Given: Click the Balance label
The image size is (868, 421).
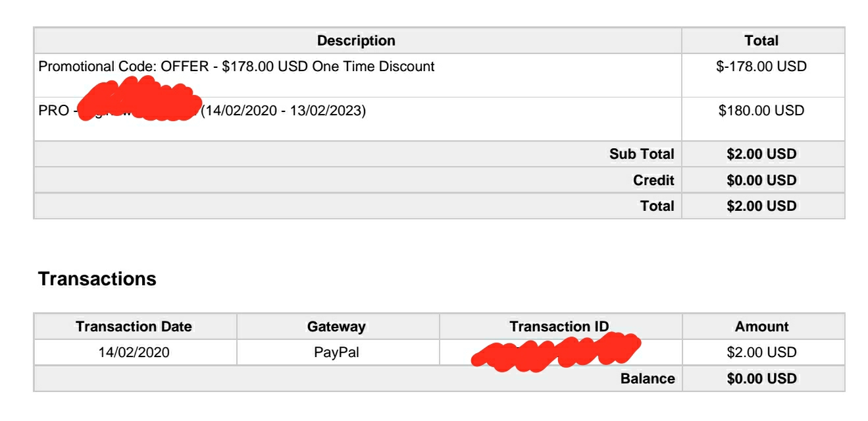Looking at the screenshot, I should [648, 379].
